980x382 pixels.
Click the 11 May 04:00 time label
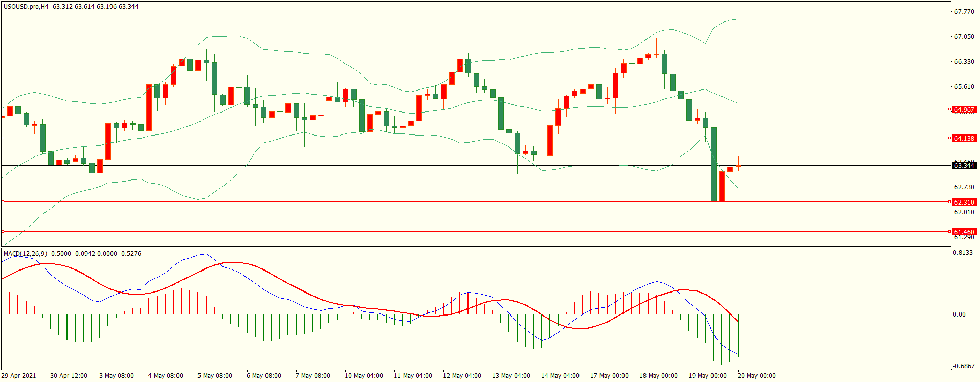(x=413, y=376)
